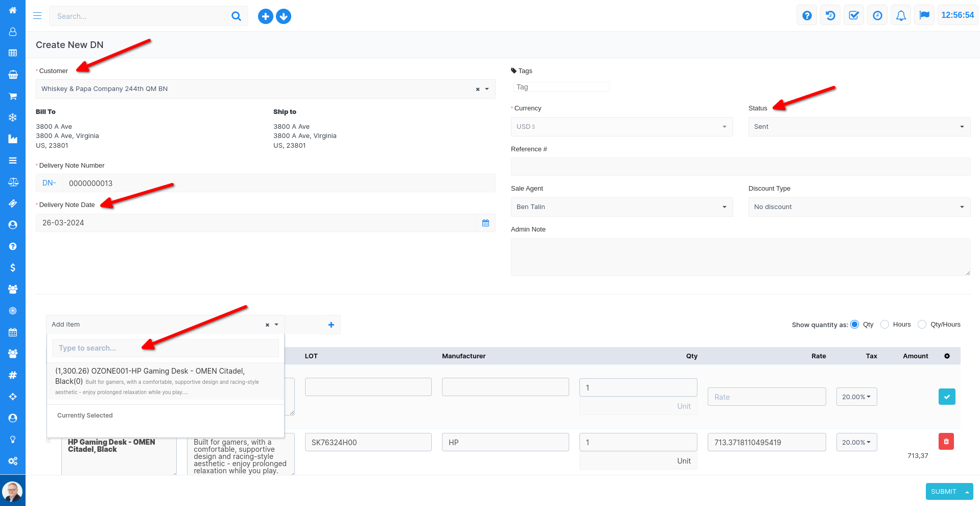980x506 pixels.
Task: Clear the selected customer with x
Action: (x=478, y=89)
